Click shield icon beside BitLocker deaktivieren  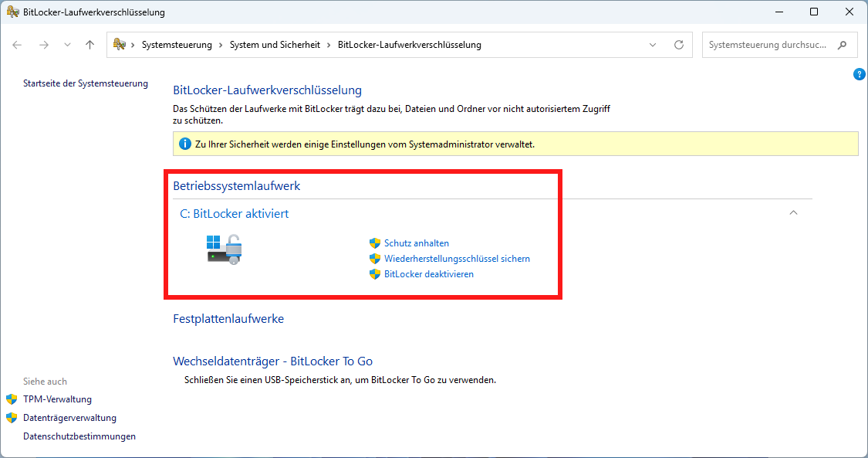(375, 274)
